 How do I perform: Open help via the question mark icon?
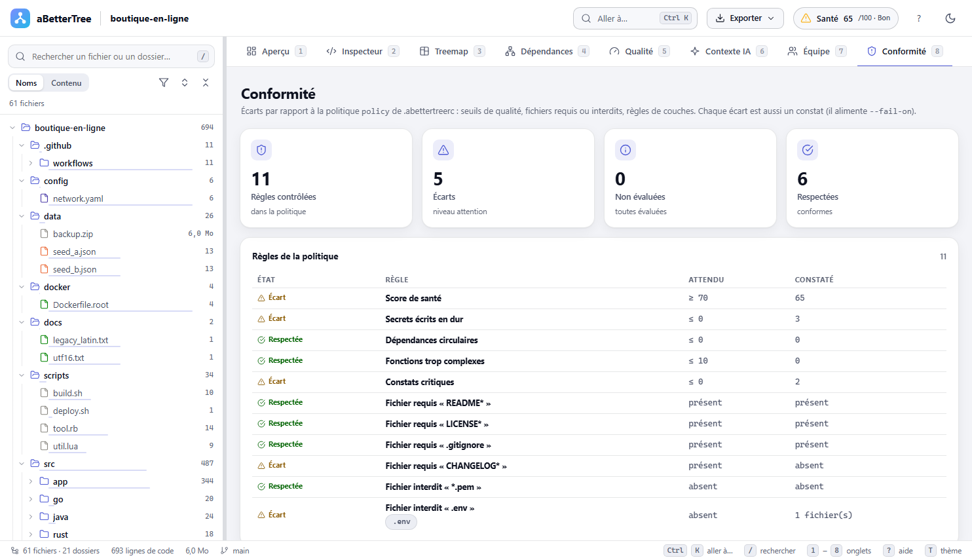(919, 18)
